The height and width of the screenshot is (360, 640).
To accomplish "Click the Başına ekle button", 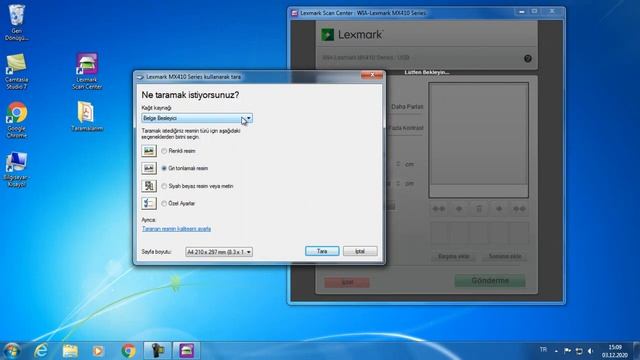I will [453, 256].
